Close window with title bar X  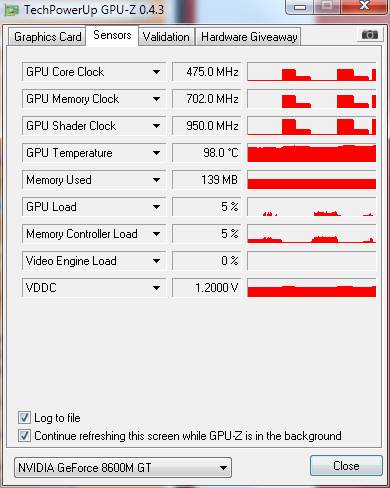(x=364, y=6)
